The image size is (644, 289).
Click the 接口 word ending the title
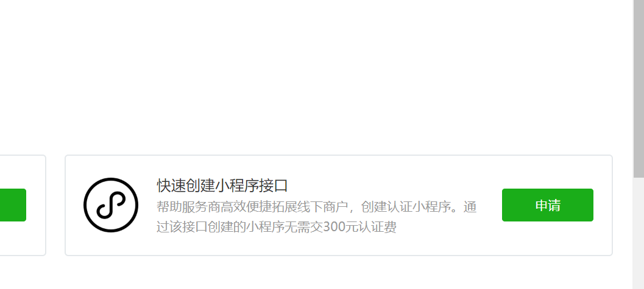tap(274, 186)
